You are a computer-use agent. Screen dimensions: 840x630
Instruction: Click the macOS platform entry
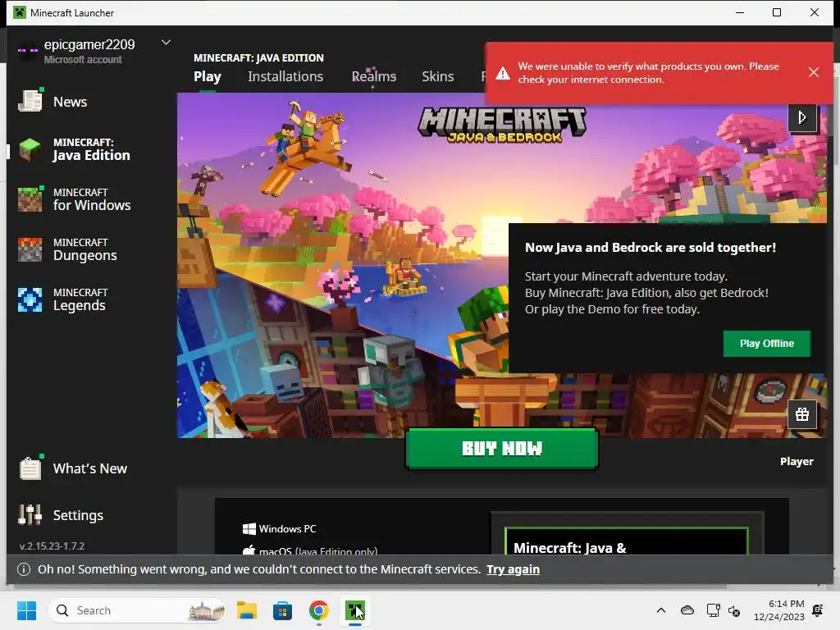(310, 550)
